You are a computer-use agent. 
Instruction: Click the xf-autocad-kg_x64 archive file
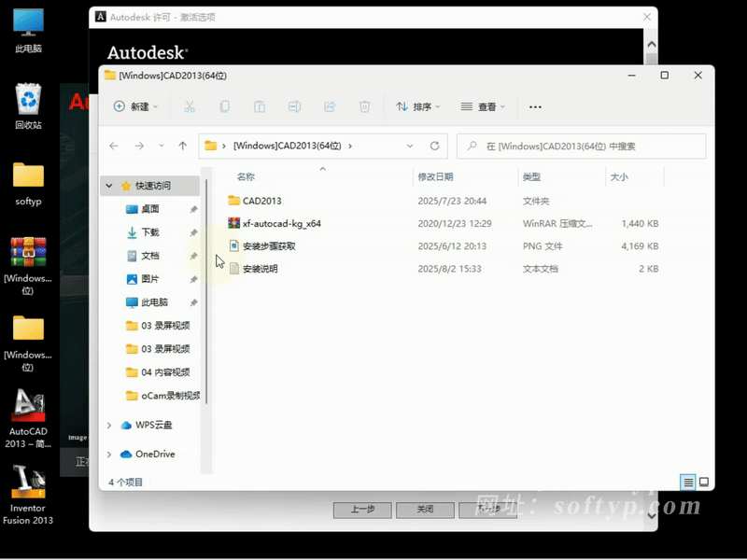(x=282, y=223)
